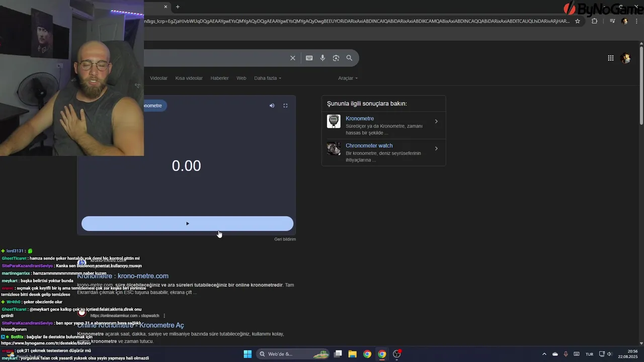Click the 0.00 stopwatch display

[186, 166]
